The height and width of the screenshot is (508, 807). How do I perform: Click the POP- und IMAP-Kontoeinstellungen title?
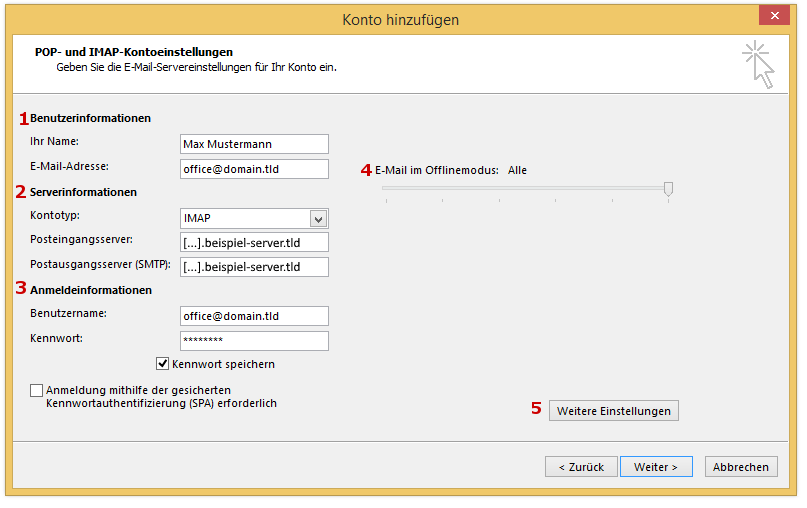[134, 52]
